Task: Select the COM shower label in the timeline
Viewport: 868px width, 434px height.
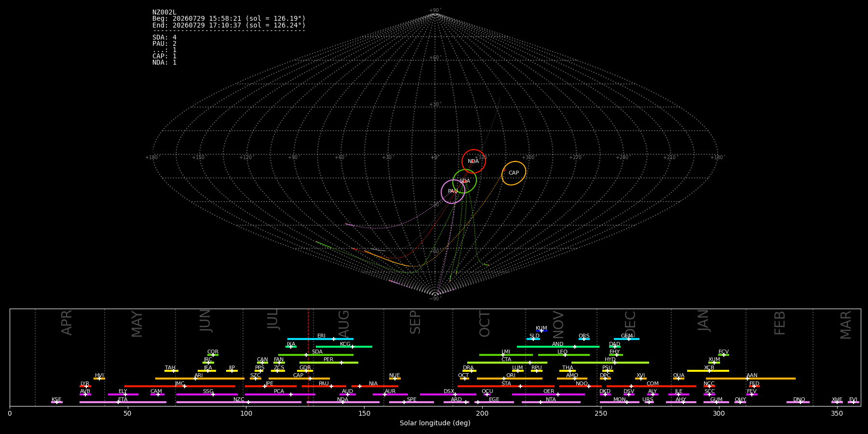Action: click(x=652, y=384)
